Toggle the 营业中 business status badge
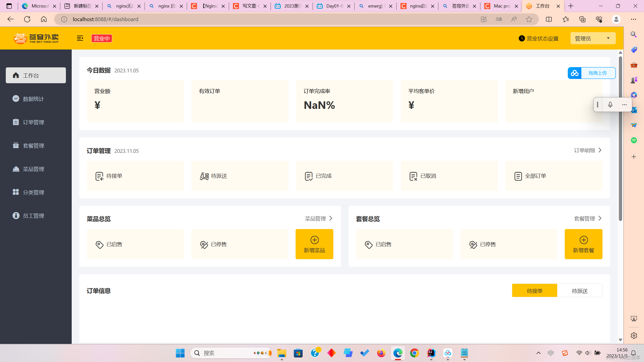This screenshot has width=644, height=362. point(101,38)
